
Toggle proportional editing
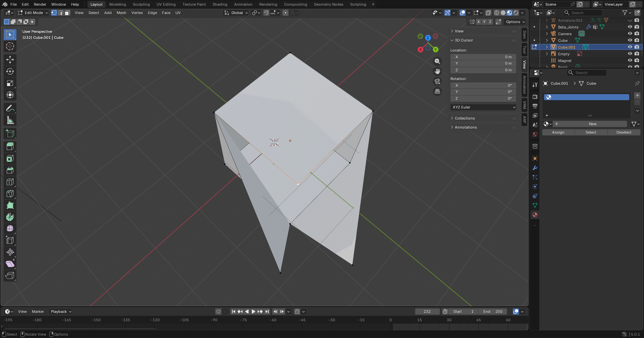click(285, 13)
